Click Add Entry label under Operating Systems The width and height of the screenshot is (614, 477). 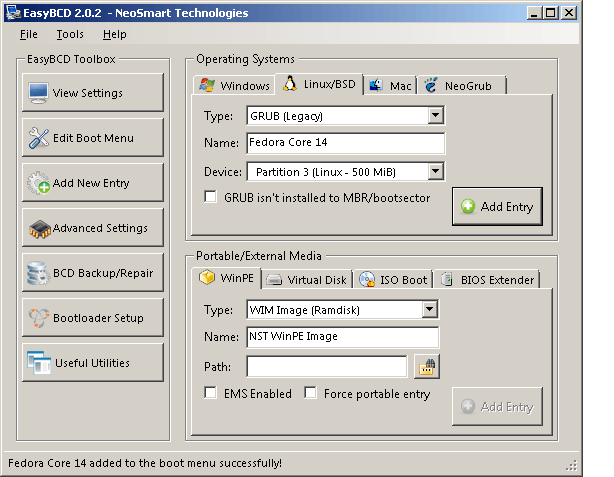pos(507,207)
